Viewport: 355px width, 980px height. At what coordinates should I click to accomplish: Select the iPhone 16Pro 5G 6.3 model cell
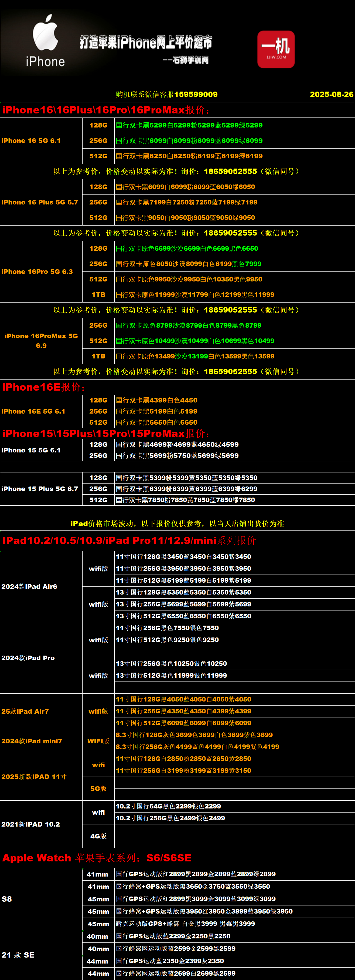point(37,272)
